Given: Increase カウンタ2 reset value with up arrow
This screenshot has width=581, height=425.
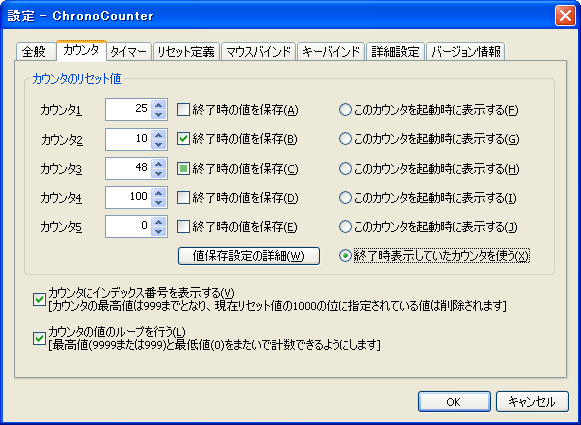Looking at the screenshot, I should (x=159, y=134).
